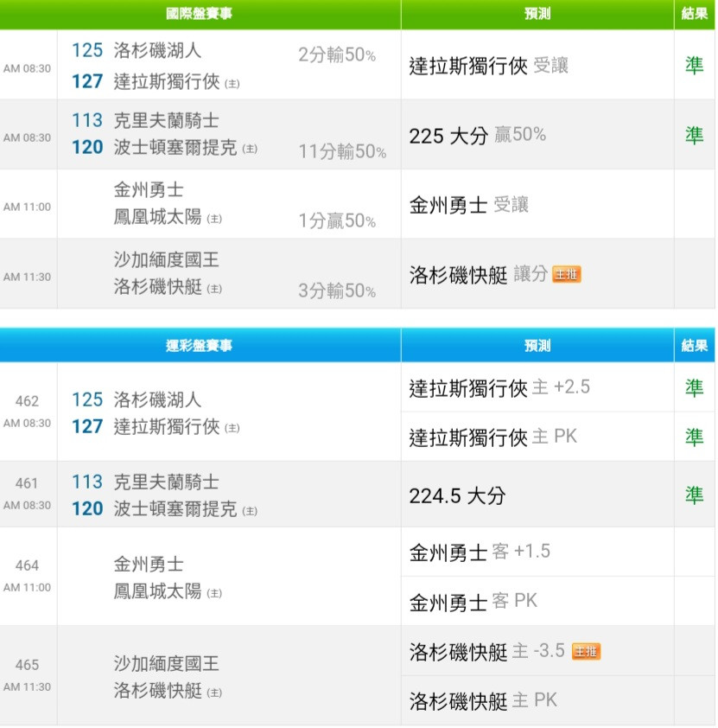Click the 預測 header in the green bar
The height and width of the screenshot is (728, 718).
click(537, 14)
